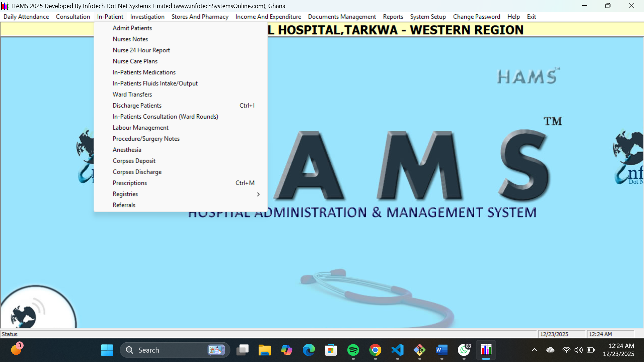Open Prescriptions menu item
The height and width of the screenshot is (362, 644).
(130, 183)
